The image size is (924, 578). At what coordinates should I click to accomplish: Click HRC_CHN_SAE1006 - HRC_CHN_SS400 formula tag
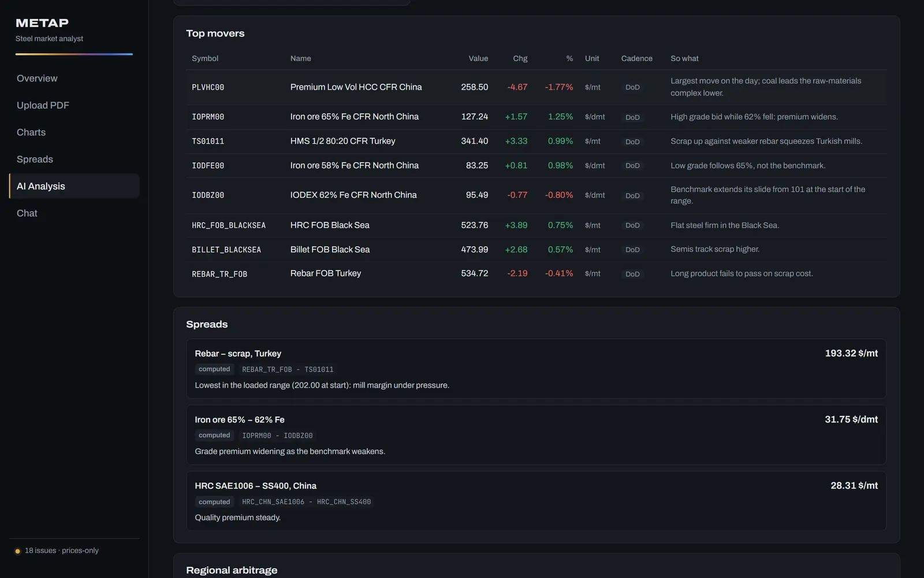pos(306,502)
